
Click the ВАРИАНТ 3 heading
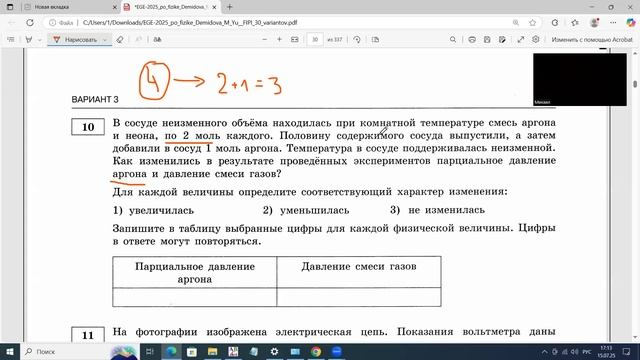tap(95, 100)
